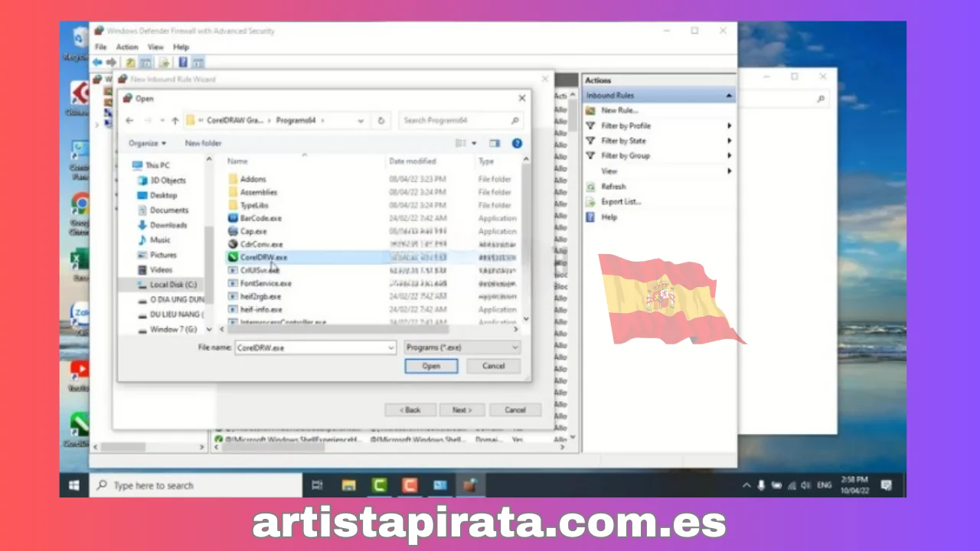Open the File menu in Firewall window
The height and width of the screenshot is (551, 980).
coord(100,47)
